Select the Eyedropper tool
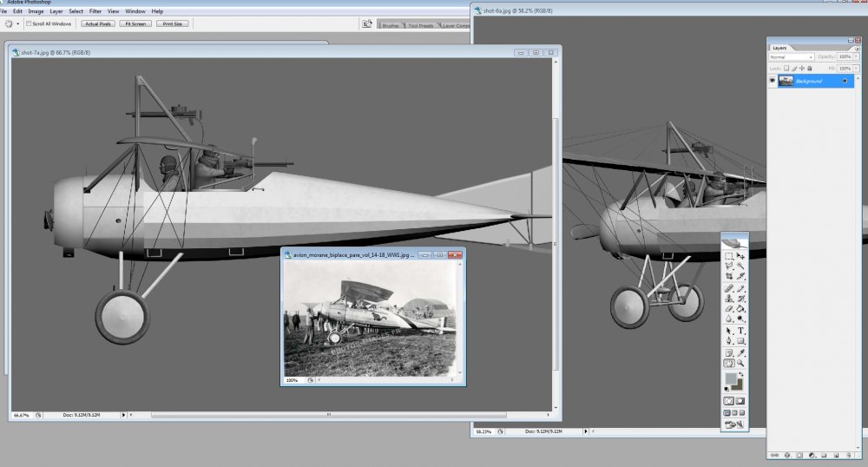868x467 pixels. (740, 353)
